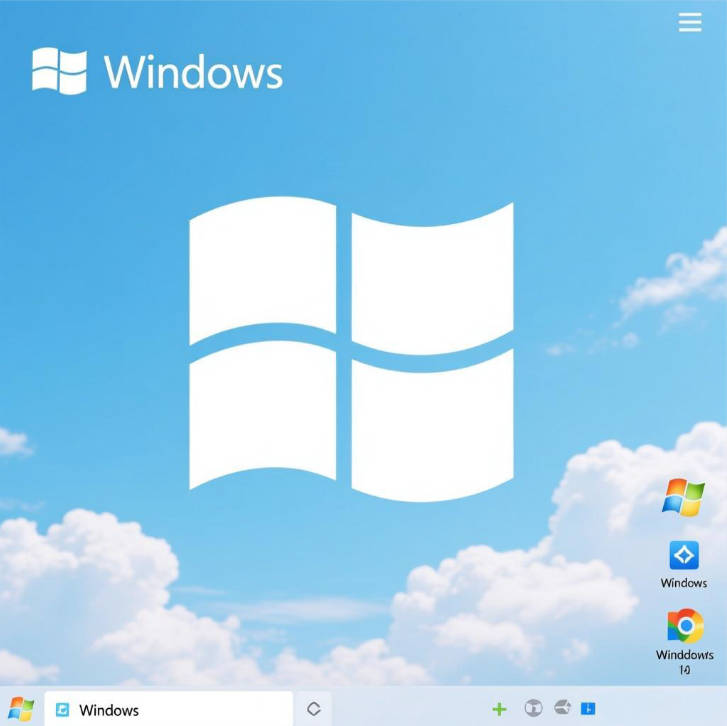727x726 pixels.
Task: Click the green plus icon on taskbar
Action: click(499, 709)
